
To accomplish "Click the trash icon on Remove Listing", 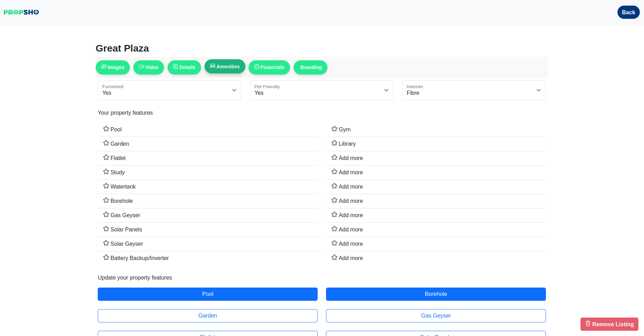I will coord(588,323).
